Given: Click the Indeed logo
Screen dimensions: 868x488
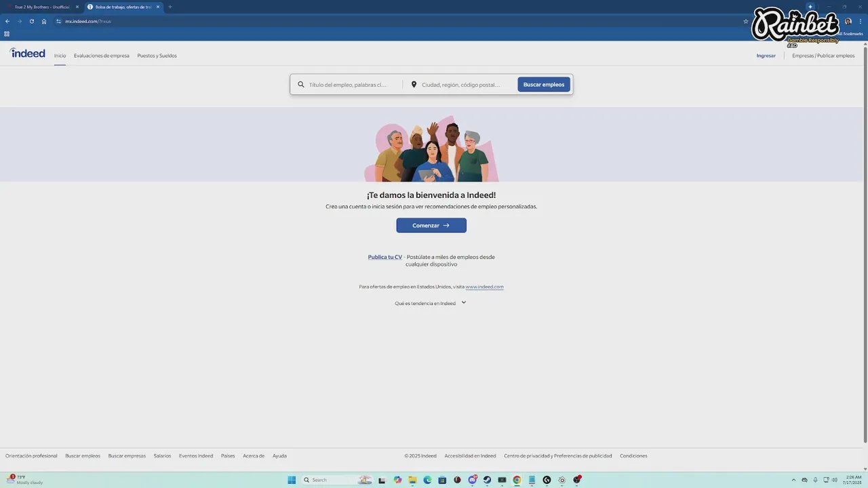Looking at the screenshot, I should point(28,53).
